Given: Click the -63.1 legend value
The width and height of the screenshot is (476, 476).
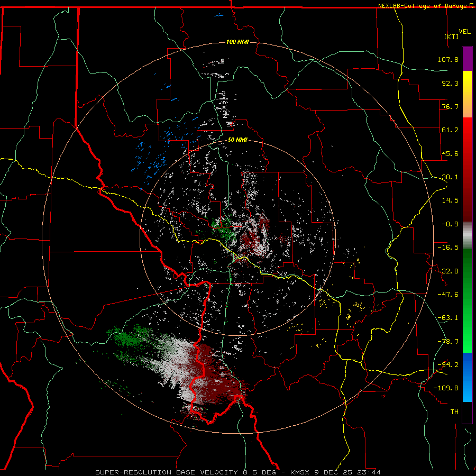Looking at the screenshot, I should point(448,318).
